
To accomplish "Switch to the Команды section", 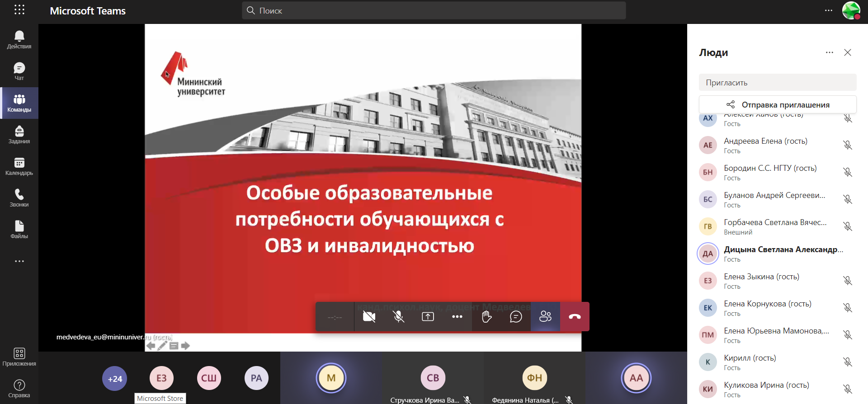I will click(x=19, y=103).
